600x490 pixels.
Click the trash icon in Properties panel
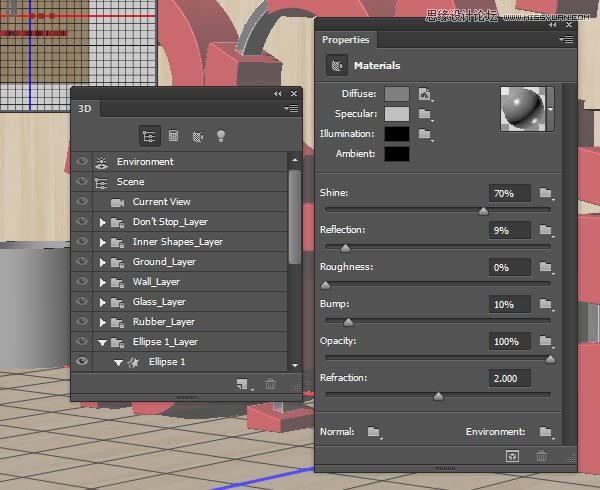541,456
